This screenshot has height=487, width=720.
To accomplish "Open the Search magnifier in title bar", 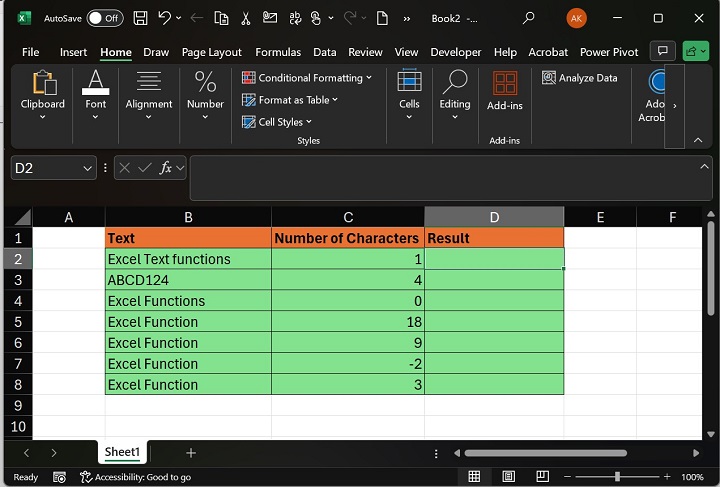I will [529, 18].
